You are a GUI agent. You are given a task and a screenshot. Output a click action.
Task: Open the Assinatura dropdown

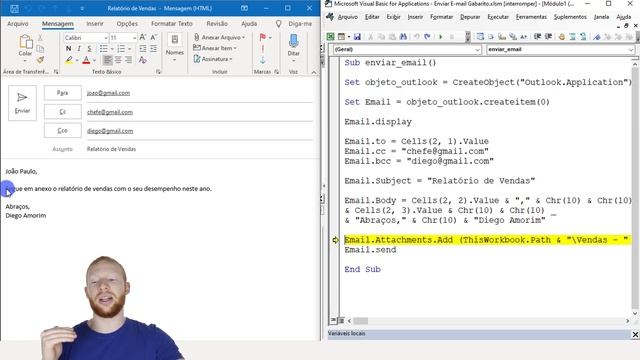coord(213,59)
